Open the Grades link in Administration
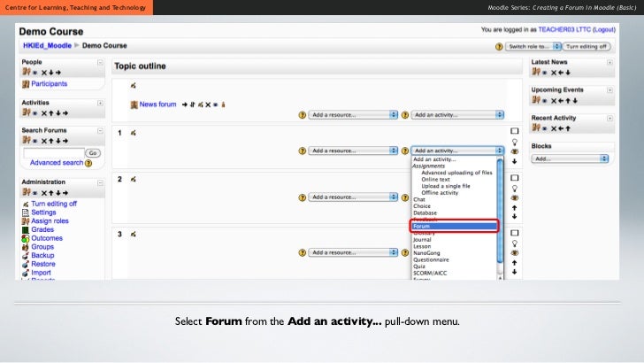 (x=42, y=230)
